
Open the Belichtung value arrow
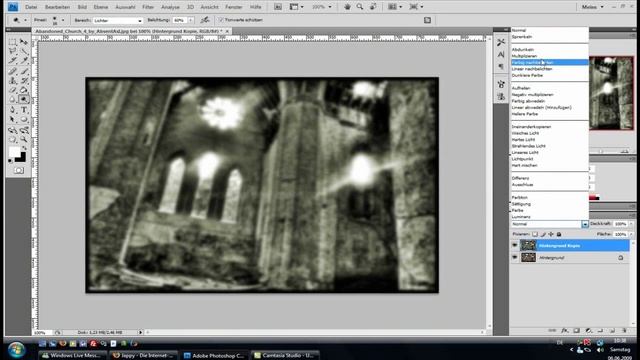191,20
